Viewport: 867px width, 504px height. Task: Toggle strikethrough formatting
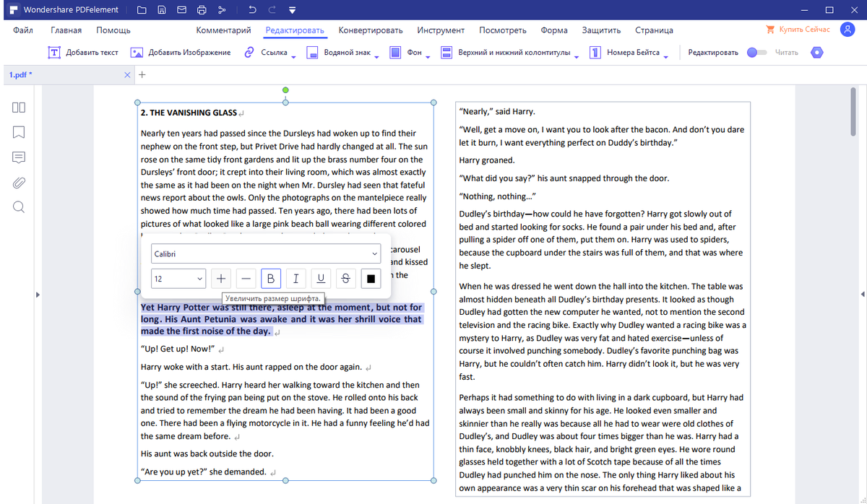(345, 279)
